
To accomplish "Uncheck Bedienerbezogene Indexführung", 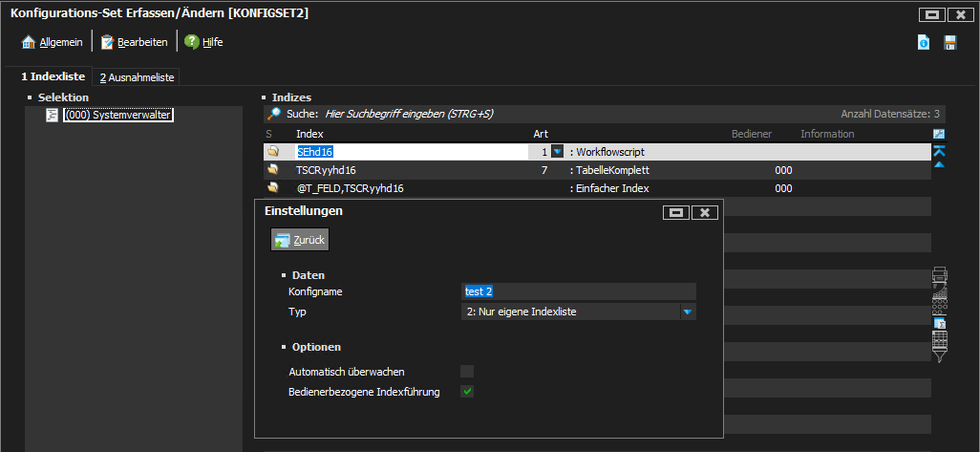I will (x=467, y=392).
